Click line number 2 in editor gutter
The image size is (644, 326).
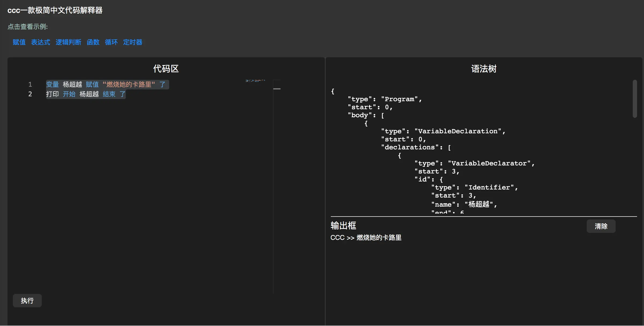[x=30, y=94]
